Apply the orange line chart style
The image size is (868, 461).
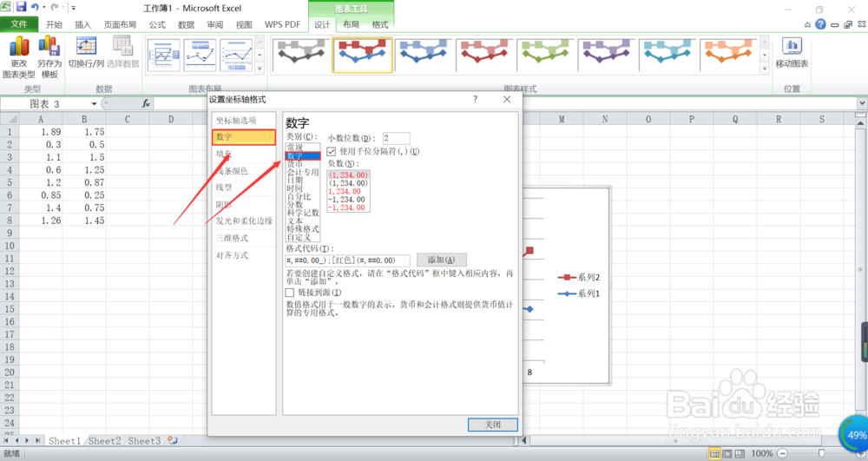pos(728,55)
